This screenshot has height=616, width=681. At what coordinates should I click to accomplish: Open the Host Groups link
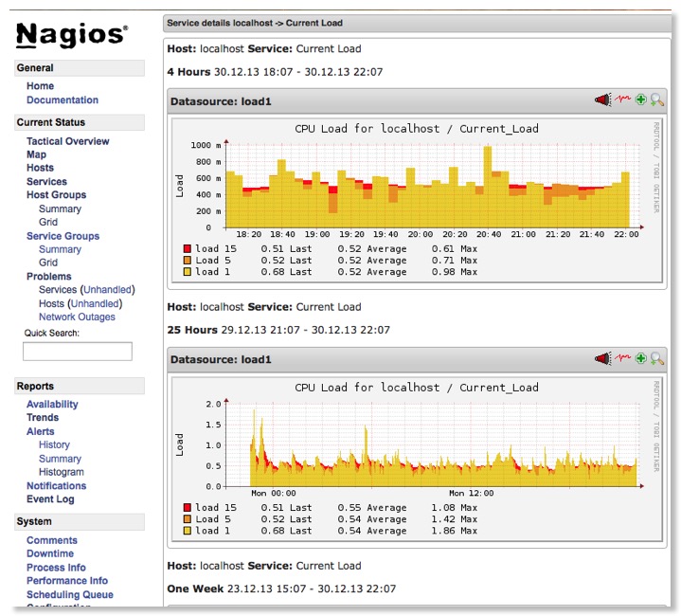[57, 194]
